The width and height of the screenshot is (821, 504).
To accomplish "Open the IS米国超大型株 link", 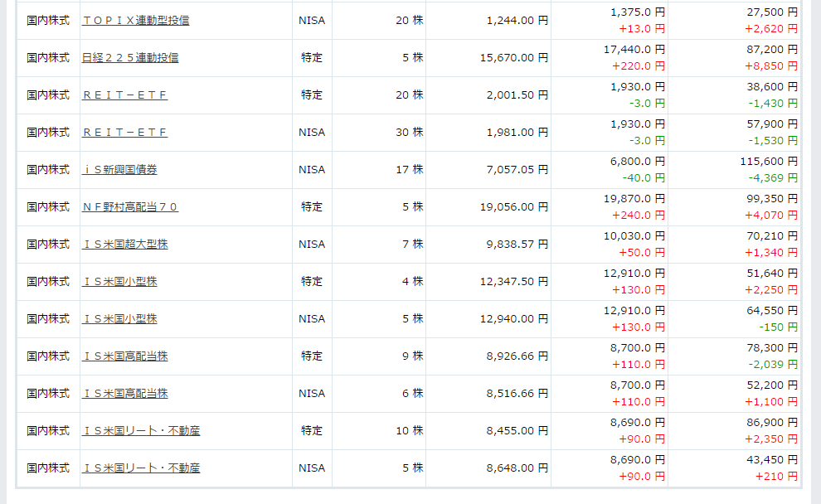I will [x=124, y=245].
